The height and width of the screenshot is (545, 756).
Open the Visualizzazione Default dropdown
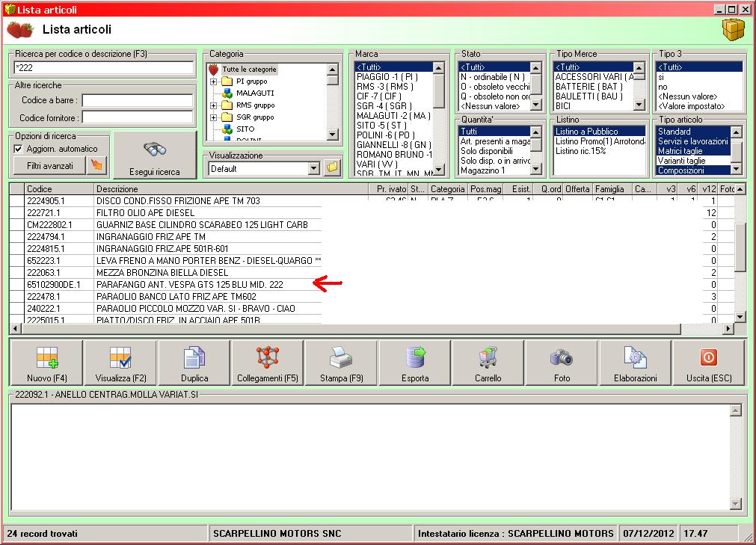pyautogui.click(x=314, y=169)
